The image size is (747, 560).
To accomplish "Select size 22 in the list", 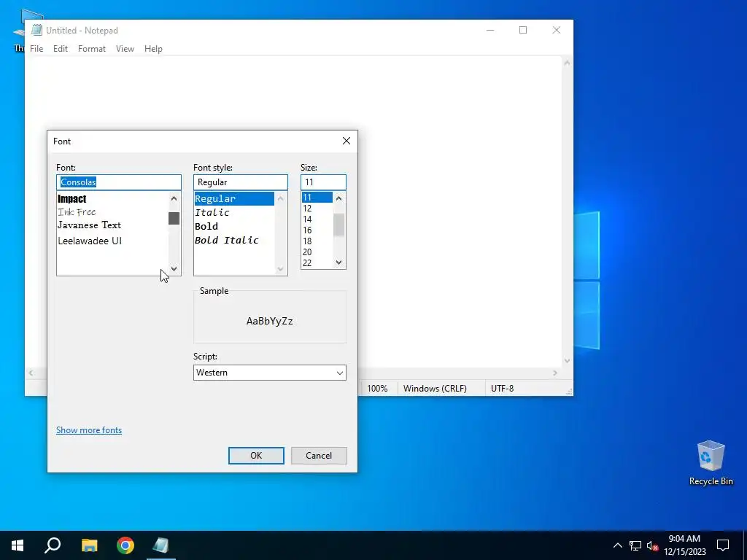I will pyautogui.click(x=317, y=262).
